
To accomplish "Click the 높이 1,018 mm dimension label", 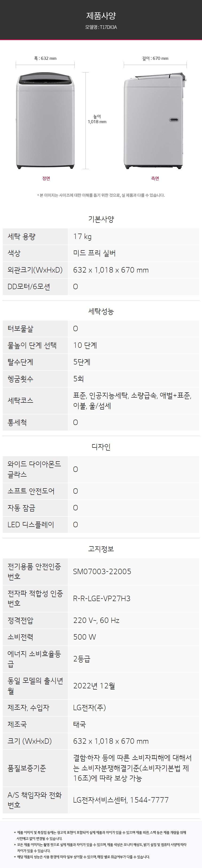I will pyautogui.click(x=97, y=119).
